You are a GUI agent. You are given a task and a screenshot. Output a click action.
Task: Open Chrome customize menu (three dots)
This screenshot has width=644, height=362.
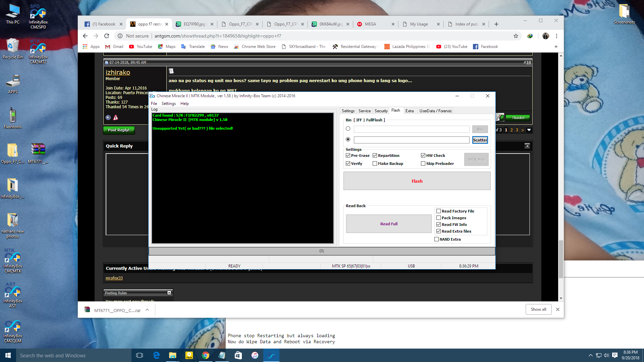click(x=556, y=36)
